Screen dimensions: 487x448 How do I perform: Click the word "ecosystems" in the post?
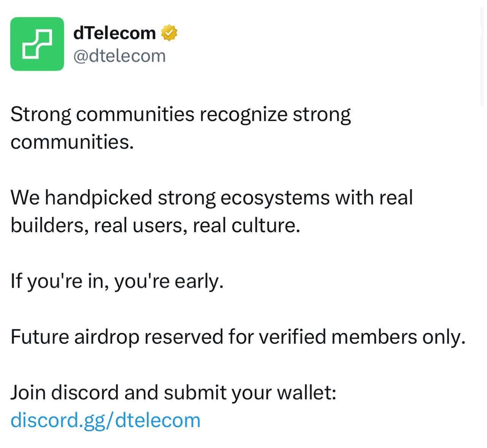[x=275, y=198]
